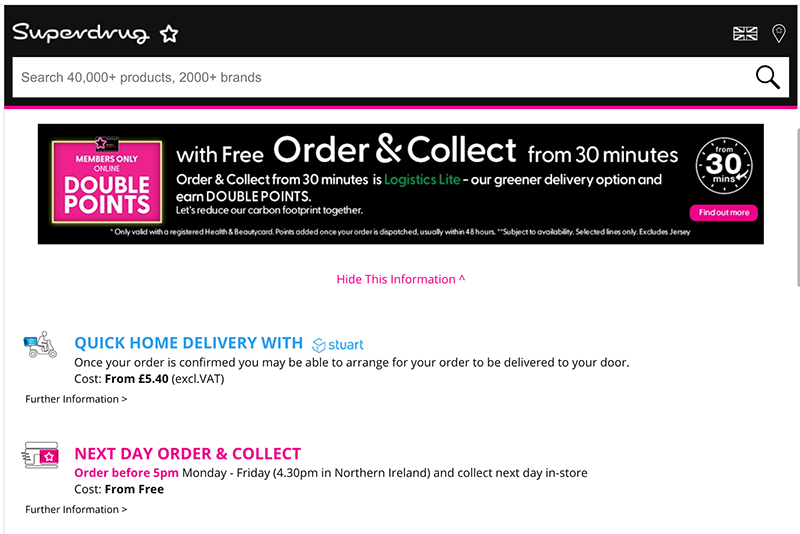This screenshot has height=534, width=800.
Task: Click the Next Day Order & Collect icon
Action: (x=40, y=455)
